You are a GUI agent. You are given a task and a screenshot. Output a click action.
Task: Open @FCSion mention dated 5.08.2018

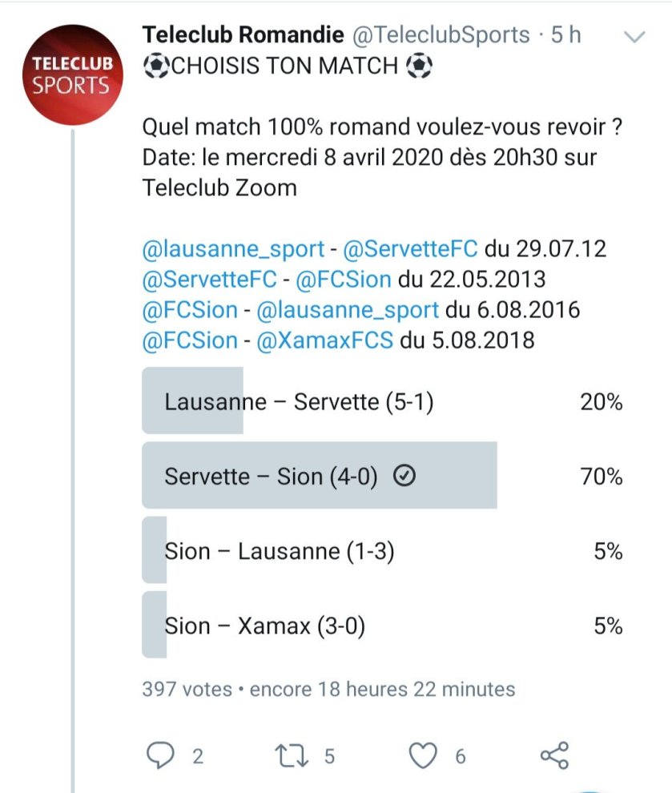click(x=190, y=340)
